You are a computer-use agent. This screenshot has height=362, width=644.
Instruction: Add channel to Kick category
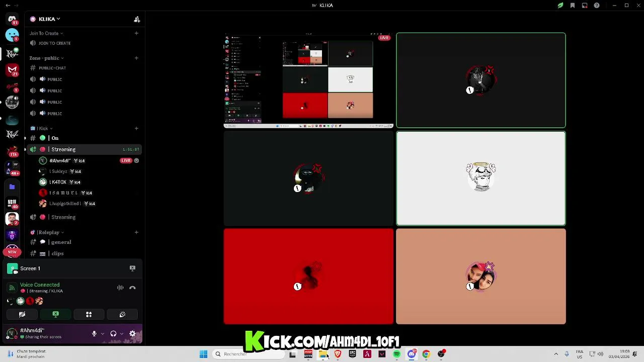(136, 128)
